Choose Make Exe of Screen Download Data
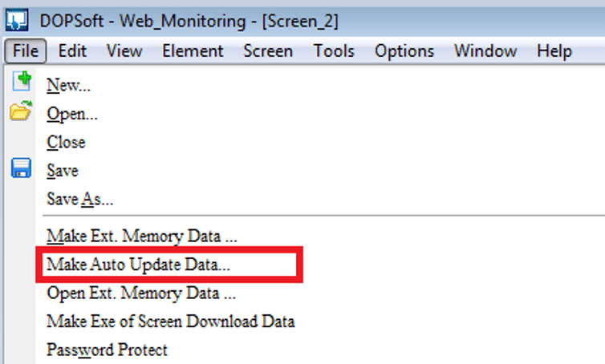Screen dimensions: 605x364 pyautogui.click(x=170, y=322)
